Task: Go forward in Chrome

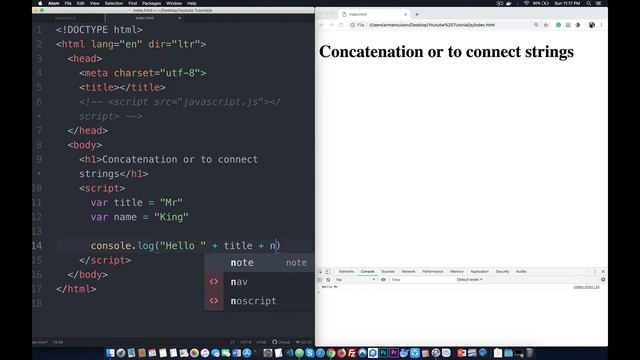Action: [331, 25]
